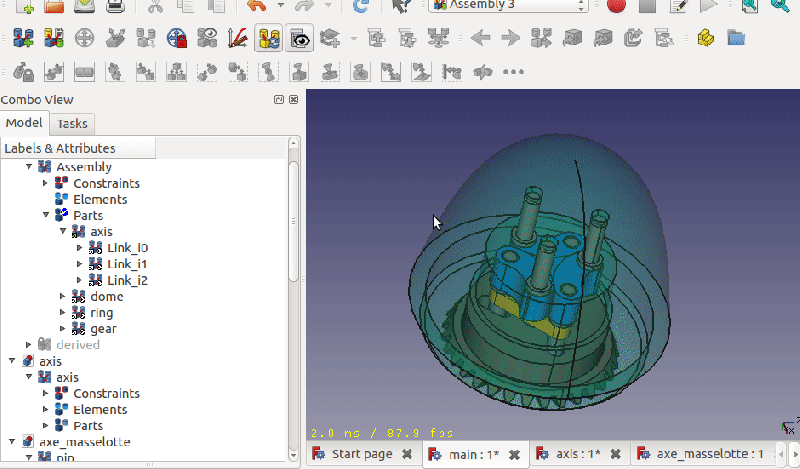Image resolution: width=800 pixels, height=469 pixels.
Task: Click the Print document icon
Action: click(x=116, y=6)
